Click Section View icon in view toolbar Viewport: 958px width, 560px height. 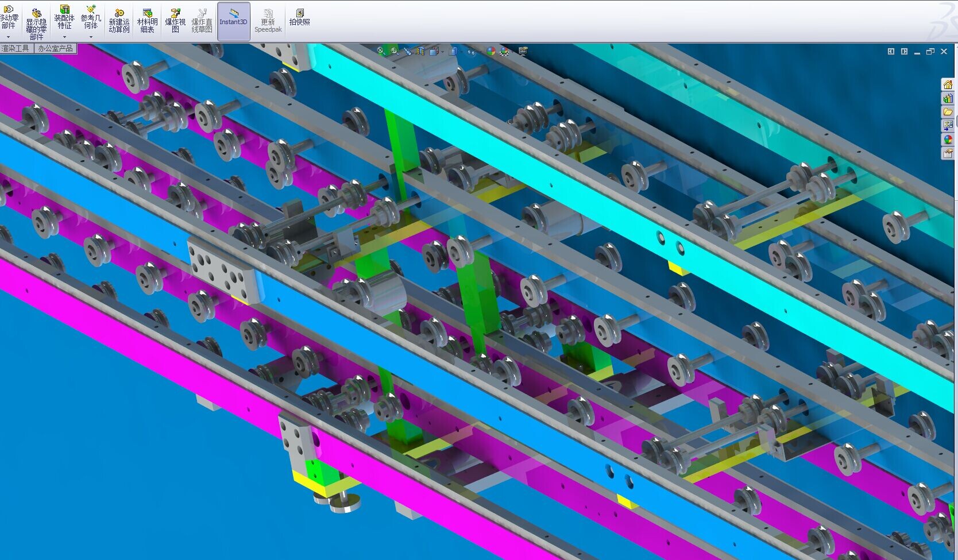pos(420,51)
